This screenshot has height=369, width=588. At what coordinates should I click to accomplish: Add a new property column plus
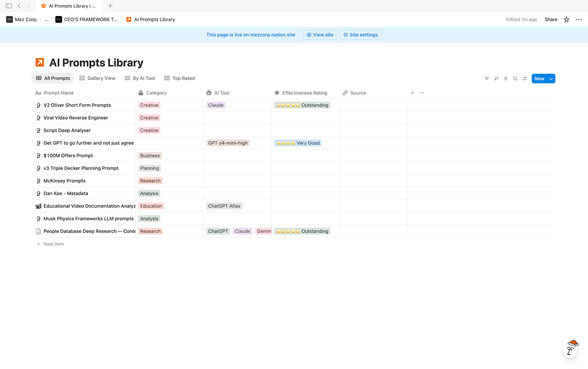412,93
